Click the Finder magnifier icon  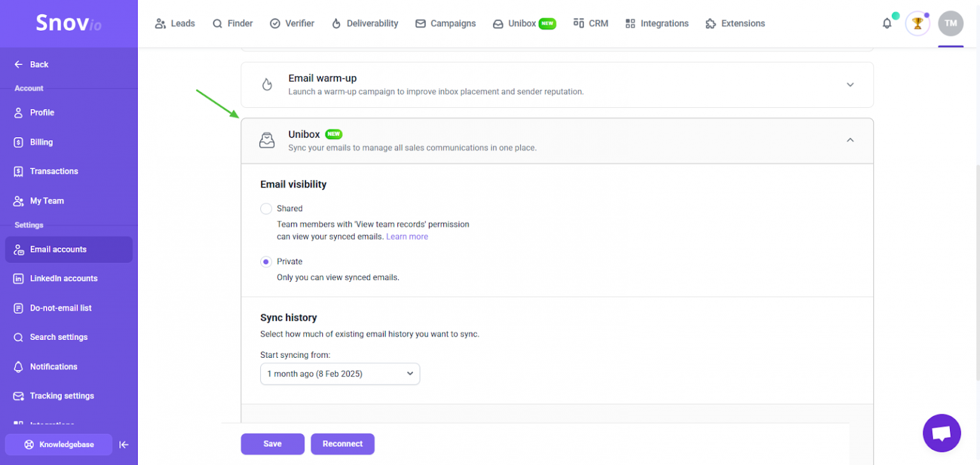point(218,24)
